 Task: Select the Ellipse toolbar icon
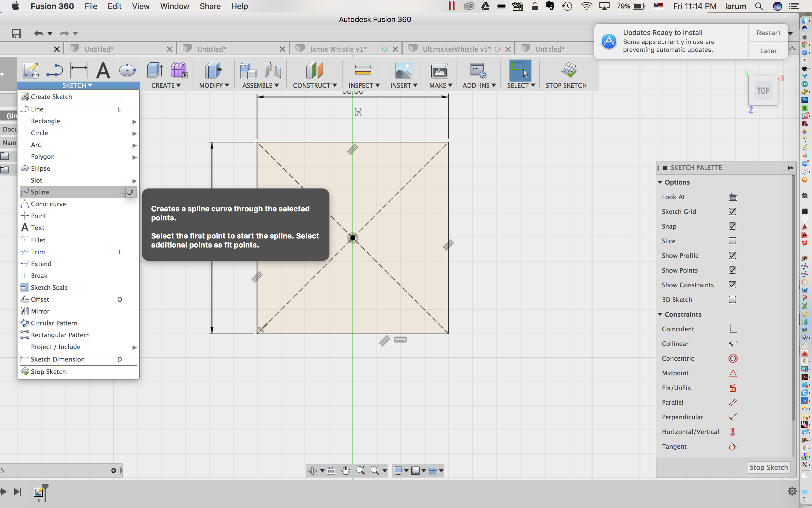point(127,70)
